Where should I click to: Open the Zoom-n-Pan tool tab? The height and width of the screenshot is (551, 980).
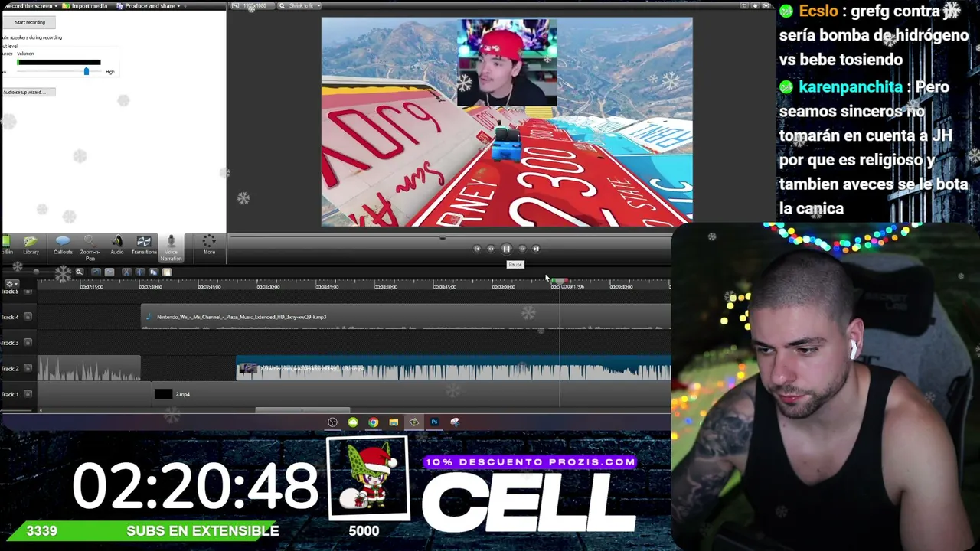(90, 247)
